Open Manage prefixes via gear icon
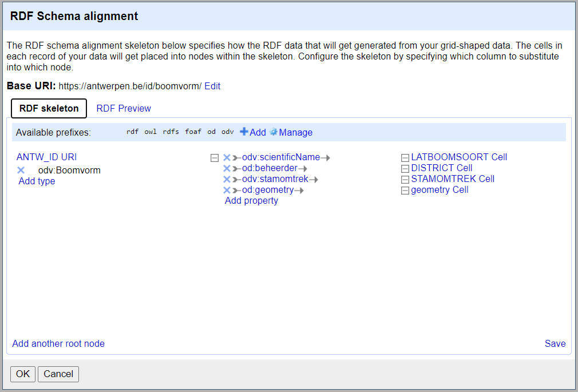Viewport: 578px width, 392px height. (274, 132)
